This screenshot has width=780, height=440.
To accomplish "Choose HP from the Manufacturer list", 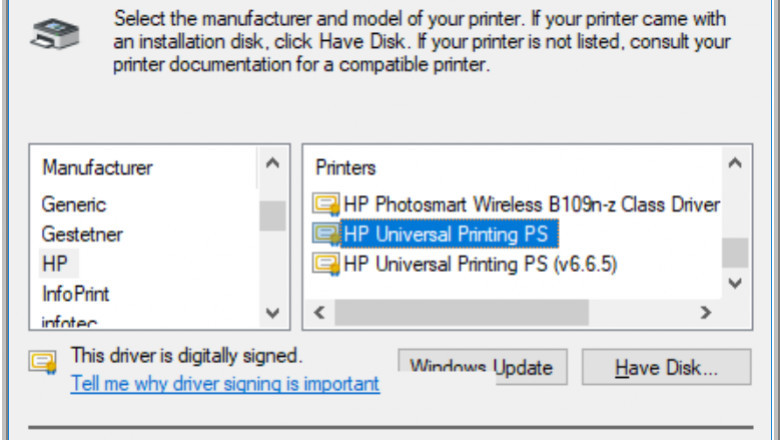I will 55,264.
